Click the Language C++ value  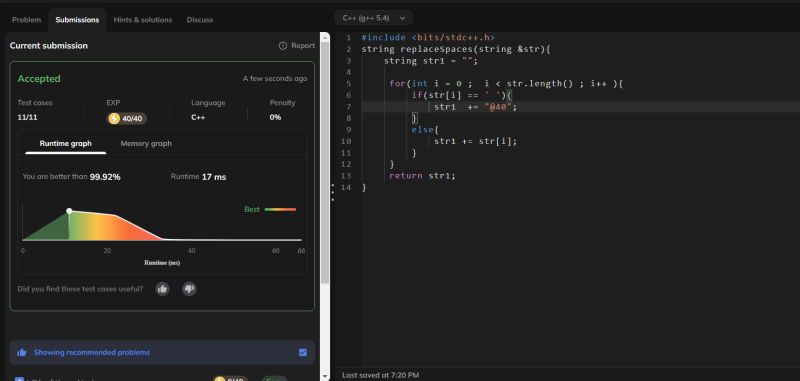[x=198, y=117]
